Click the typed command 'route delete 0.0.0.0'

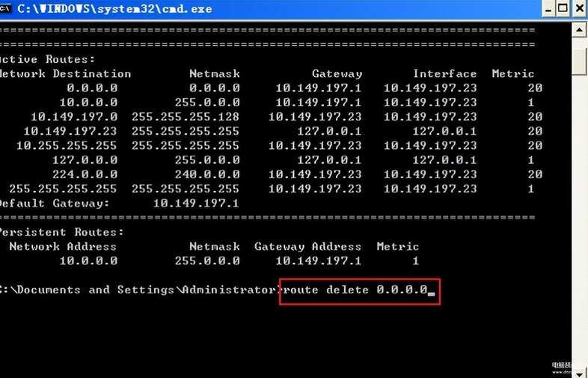coord(355,290)
